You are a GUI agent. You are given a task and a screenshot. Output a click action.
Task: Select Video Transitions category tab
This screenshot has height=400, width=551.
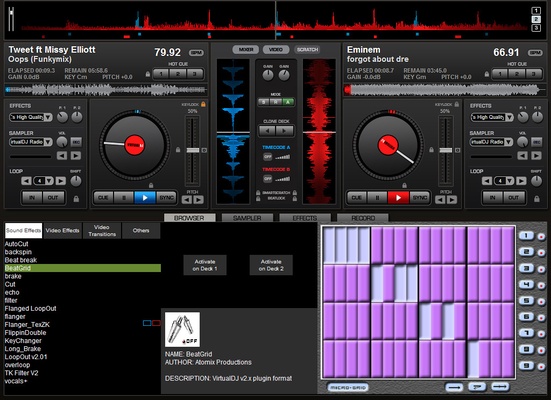(102, 231)
